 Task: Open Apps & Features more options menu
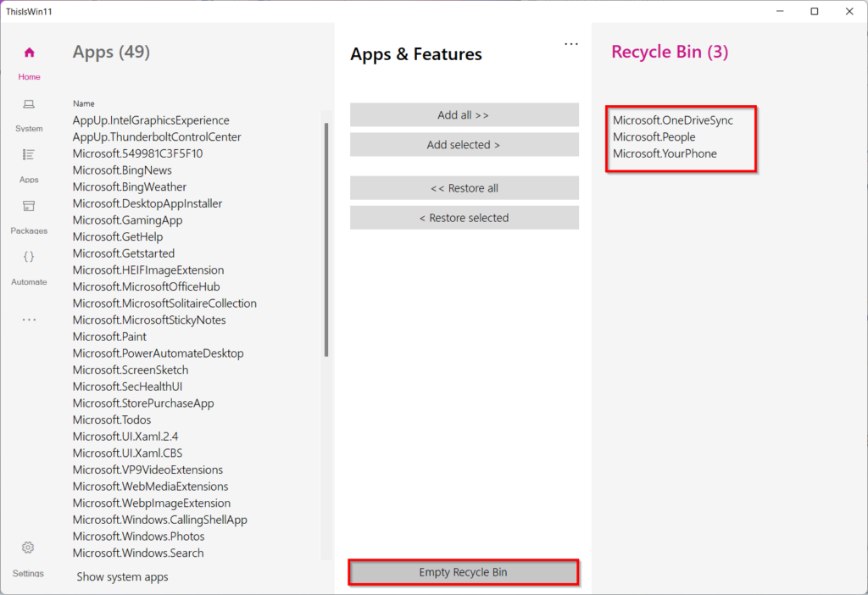pos(571,44)
